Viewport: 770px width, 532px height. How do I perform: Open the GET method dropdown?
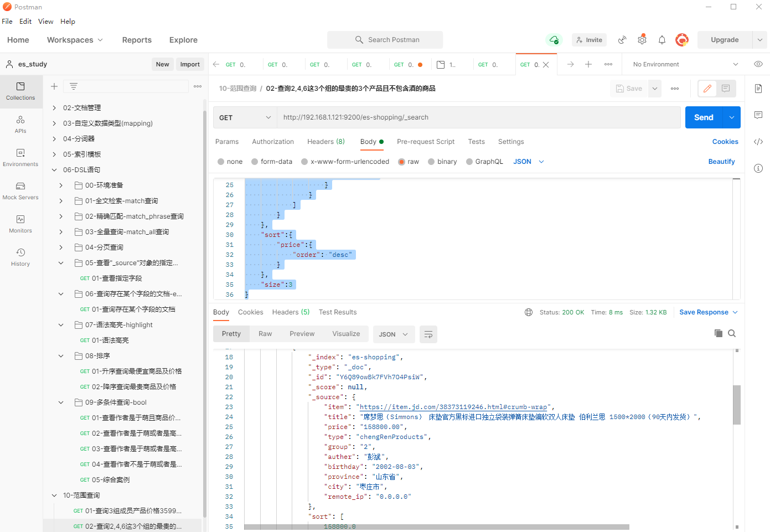pos(245,117)
